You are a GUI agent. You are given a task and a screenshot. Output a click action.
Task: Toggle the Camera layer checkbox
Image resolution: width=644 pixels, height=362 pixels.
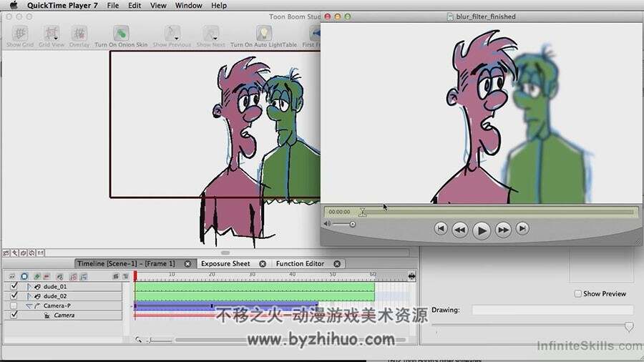pyautogui.click(x=14, y=315)
